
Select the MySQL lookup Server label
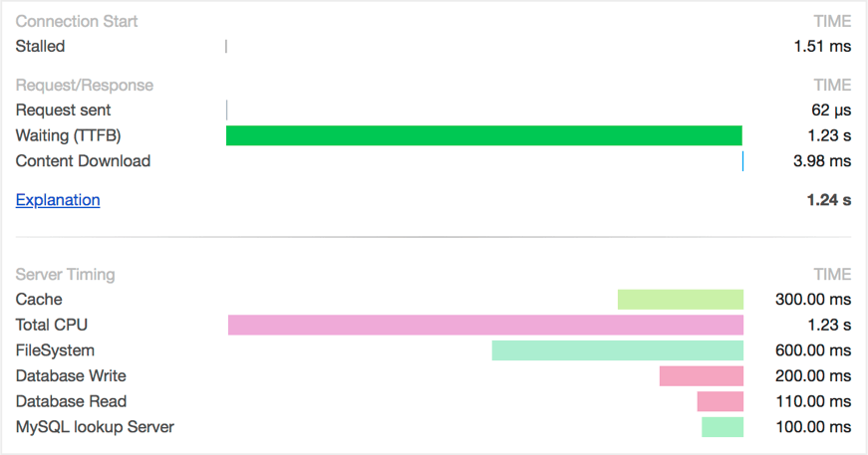(95, 427)
